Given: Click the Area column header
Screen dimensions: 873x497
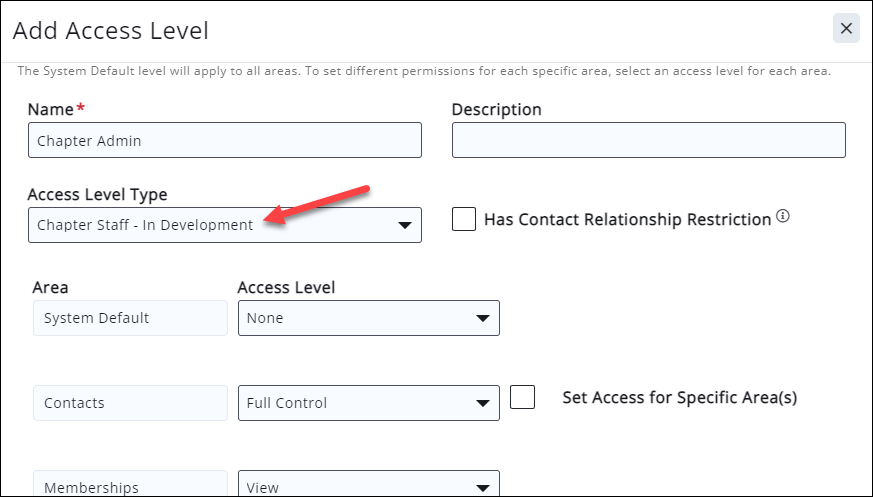Looking at the screenshot, I should [51, 287].
